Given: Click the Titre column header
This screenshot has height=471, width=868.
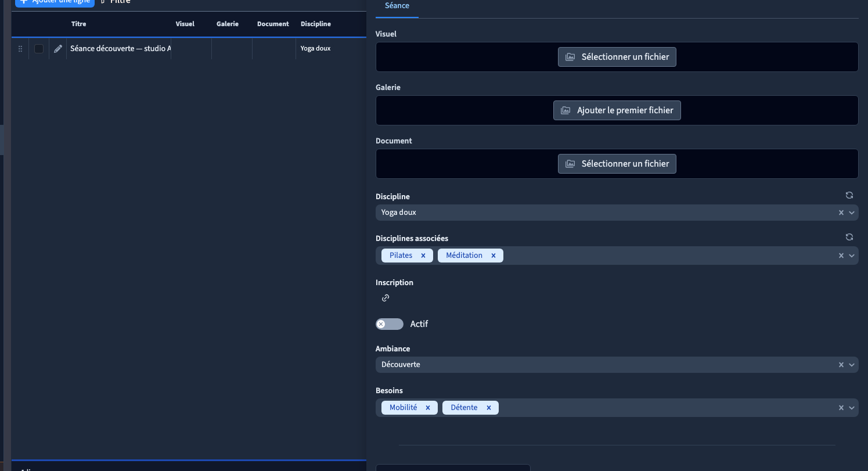Looking at the screenshot, I should (79, 24).
